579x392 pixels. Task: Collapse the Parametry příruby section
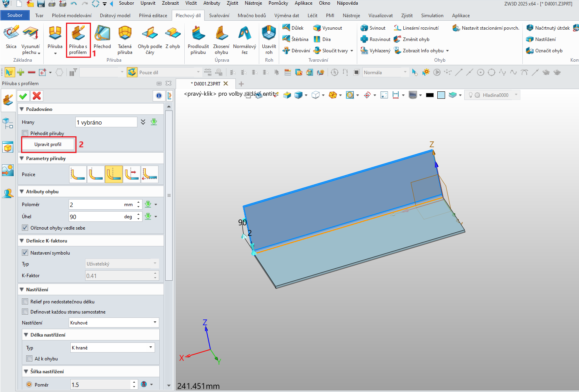(x=22, y=158)
